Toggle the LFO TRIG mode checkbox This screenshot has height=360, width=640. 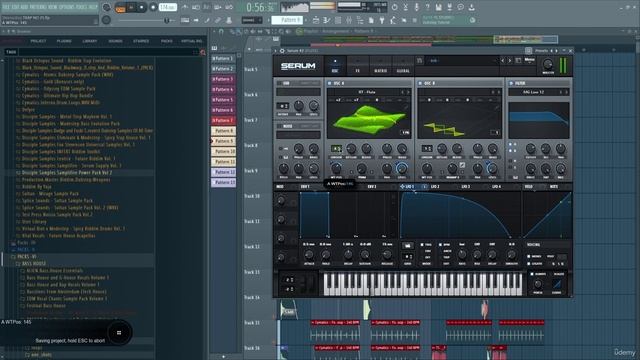[422, 245]
